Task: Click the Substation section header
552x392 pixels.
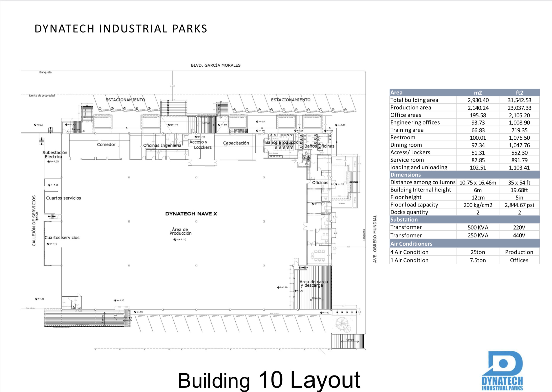Action: [404, 220]
